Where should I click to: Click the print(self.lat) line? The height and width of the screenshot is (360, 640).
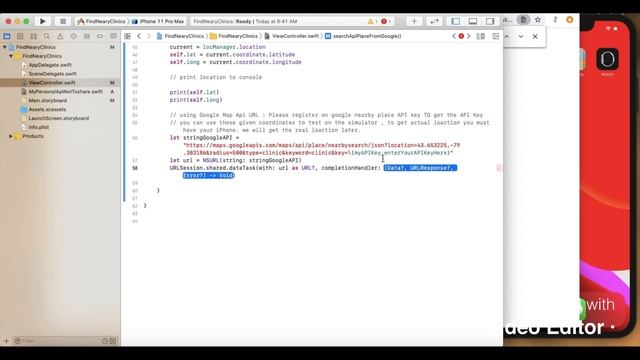[194, 92]
